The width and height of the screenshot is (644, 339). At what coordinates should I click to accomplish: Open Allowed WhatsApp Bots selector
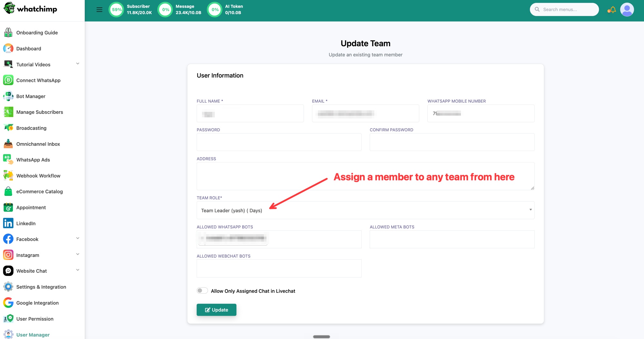pos(279,239)
